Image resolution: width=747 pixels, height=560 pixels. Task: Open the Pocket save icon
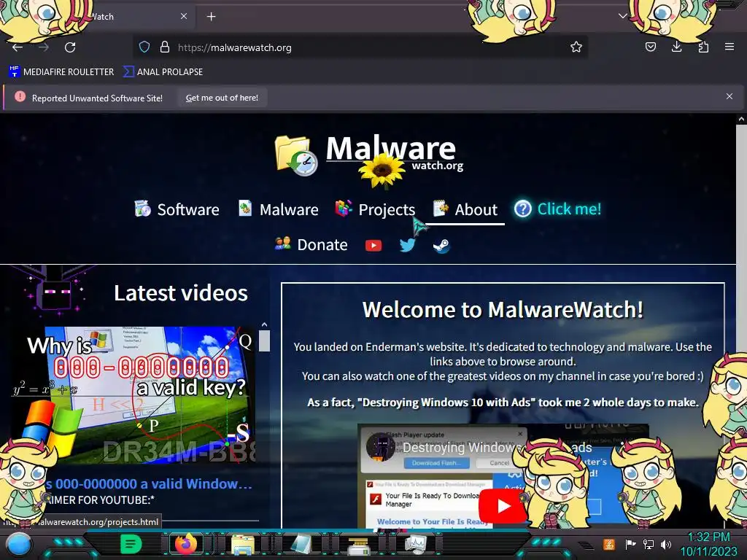coord(650,47)
